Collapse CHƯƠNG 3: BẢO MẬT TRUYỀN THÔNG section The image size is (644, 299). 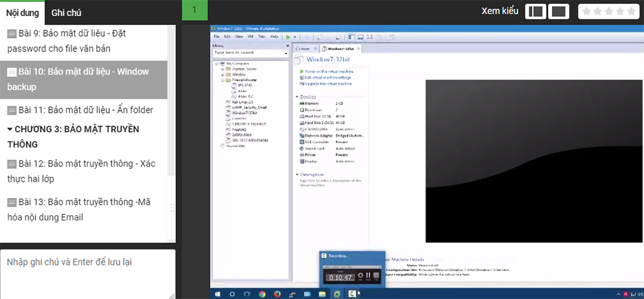click(x=10, y=130)
